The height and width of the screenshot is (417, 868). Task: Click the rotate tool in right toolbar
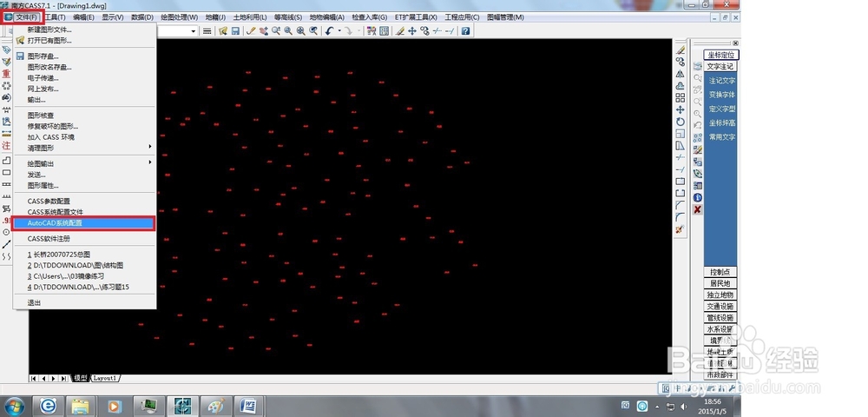point(681,122)
